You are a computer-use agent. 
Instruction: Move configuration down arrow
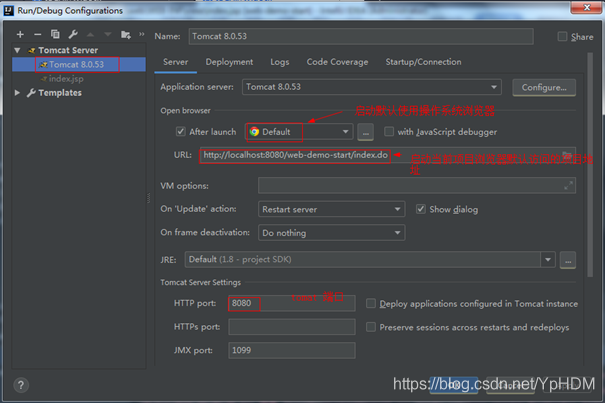click(108, 35)
